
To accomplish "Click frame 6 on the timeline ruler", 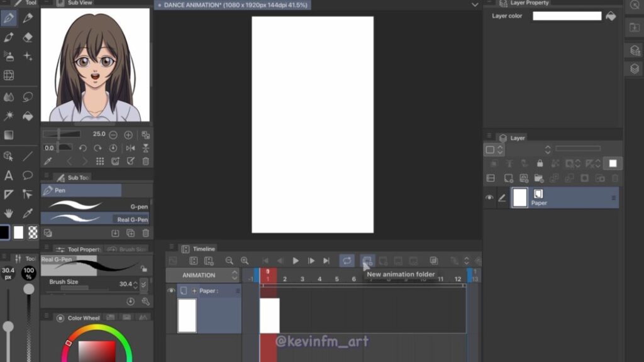I will click(353, 278).
